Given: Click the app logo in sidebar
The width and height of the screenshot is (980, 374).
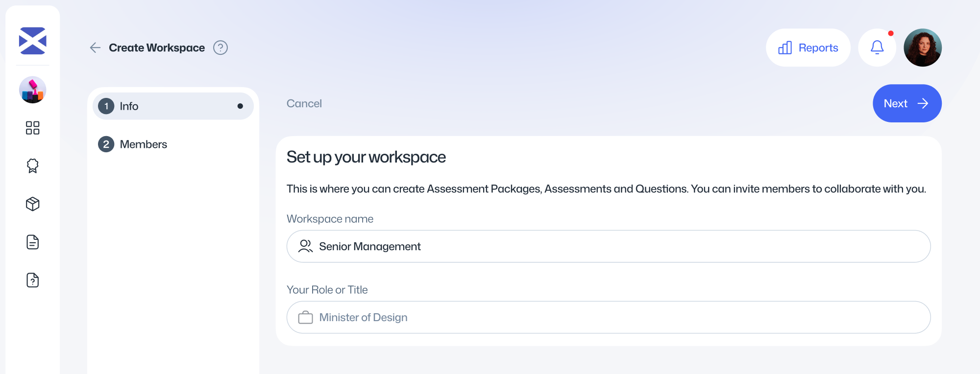Looking at the screenshot, I should 32,41.
